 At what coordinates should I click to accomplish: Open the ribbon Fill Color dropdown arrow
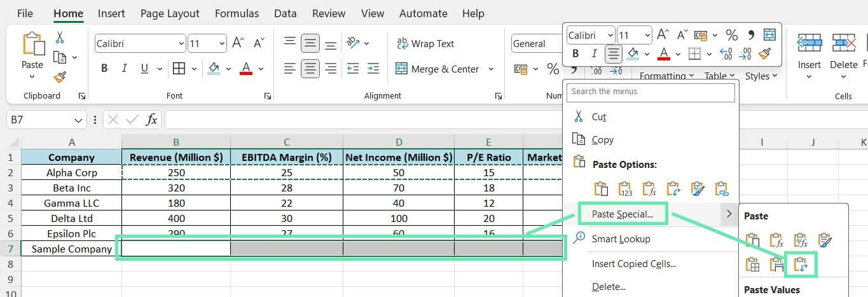(x=230, y=69)
